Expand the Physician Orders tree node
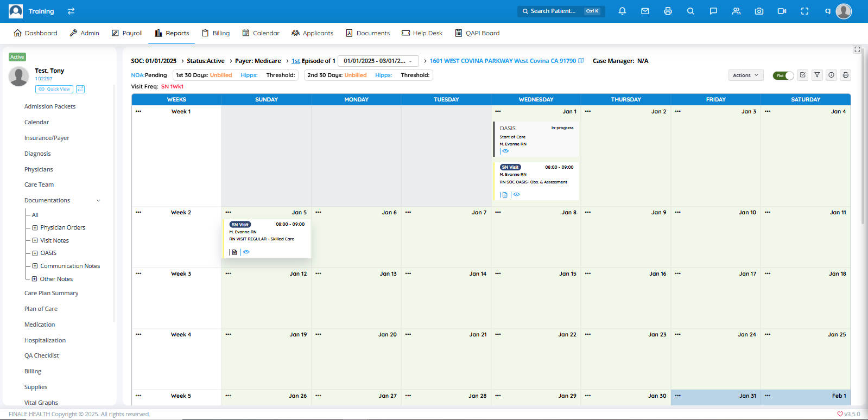Image resolution: width=868 pixels, height=420 pixels. coord(35,228)
